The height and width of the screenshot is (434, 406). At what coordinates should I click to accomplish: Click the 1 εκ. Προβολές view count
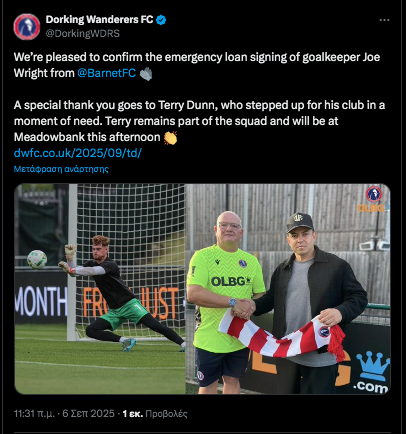pyautogui.click(x=155, y=414)
